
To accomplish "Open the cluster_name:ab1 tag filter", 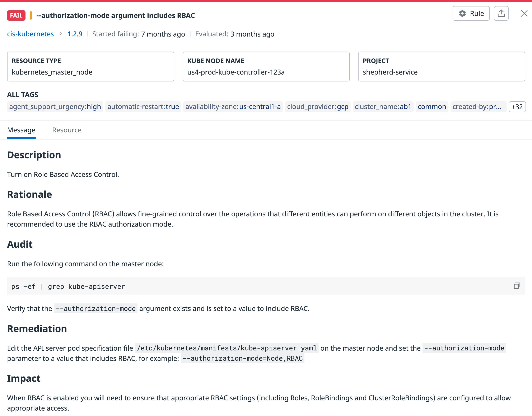I will 383,107.
